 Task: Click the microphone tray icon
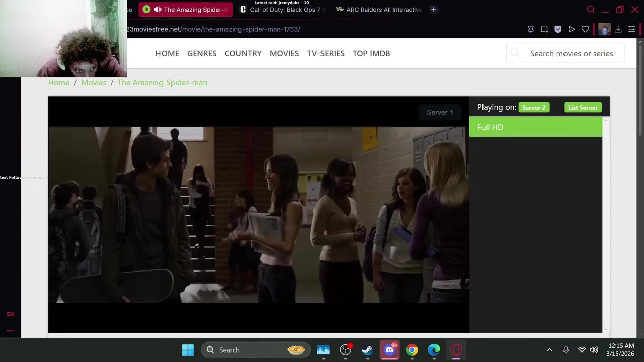(566, 350)
